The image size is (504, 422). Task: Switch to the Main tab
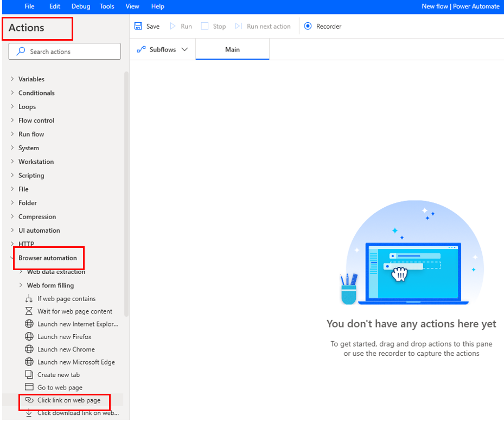point(232,49)
